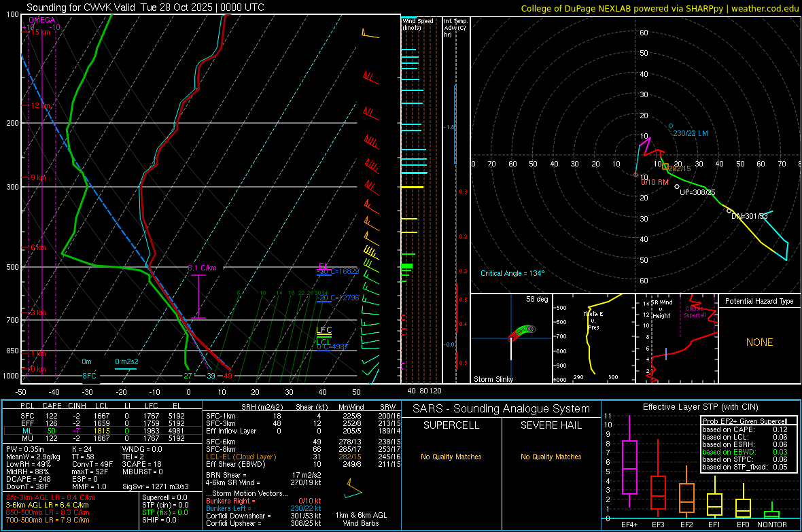This screenshot has width=802, height=532.
Task: Click the -20 C=12796' level label
Action: [338, 298]
